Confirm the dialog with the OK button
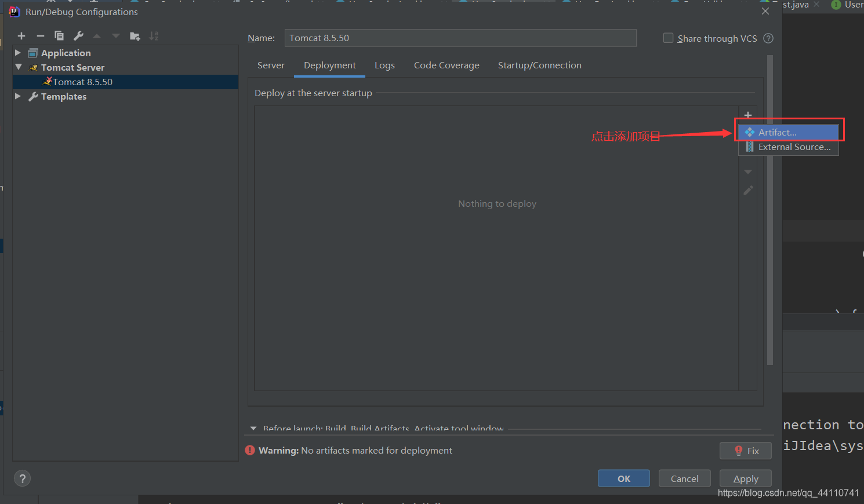 click(x=624, y=479)
